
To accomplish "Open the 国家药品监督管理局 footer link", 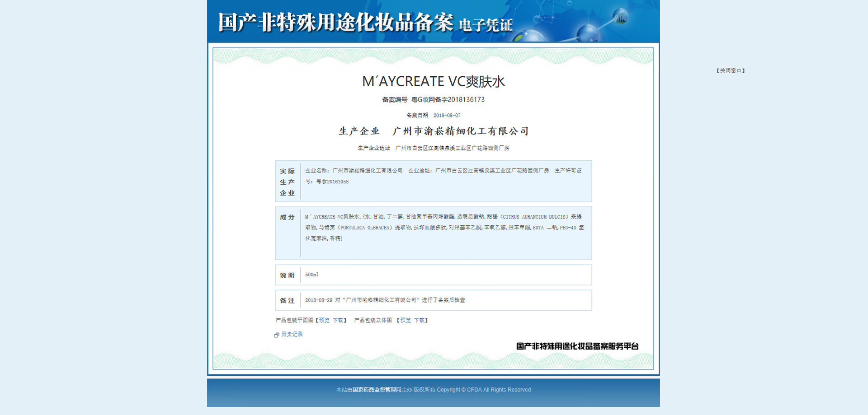I will (377, 390).
